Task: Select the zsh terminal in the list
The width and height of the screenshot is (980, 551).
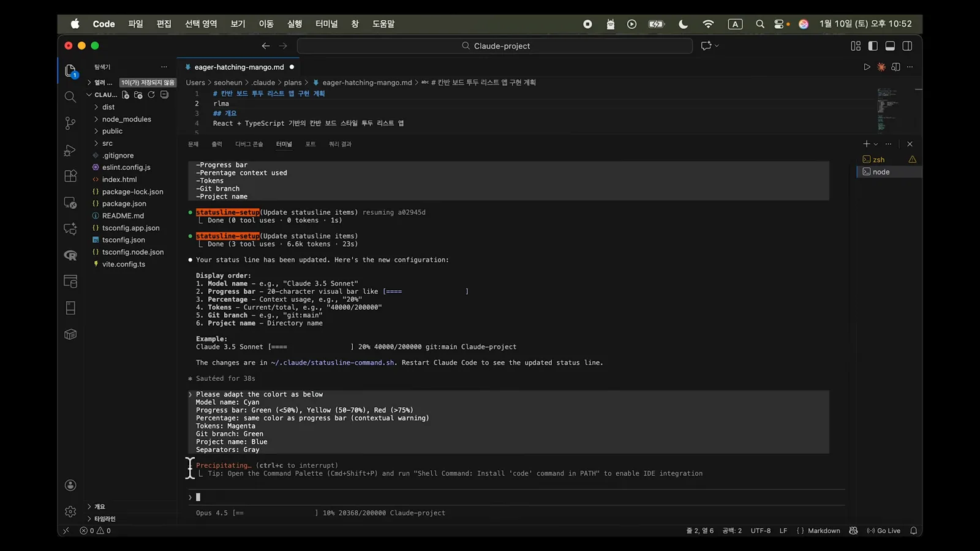Action: 889,160
